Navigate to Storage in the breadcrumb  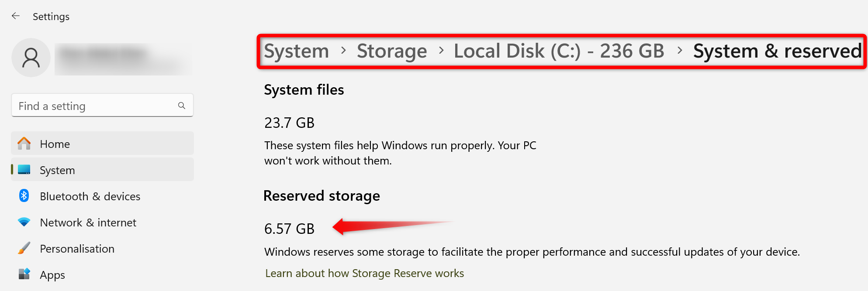click(x=392, y=51)
